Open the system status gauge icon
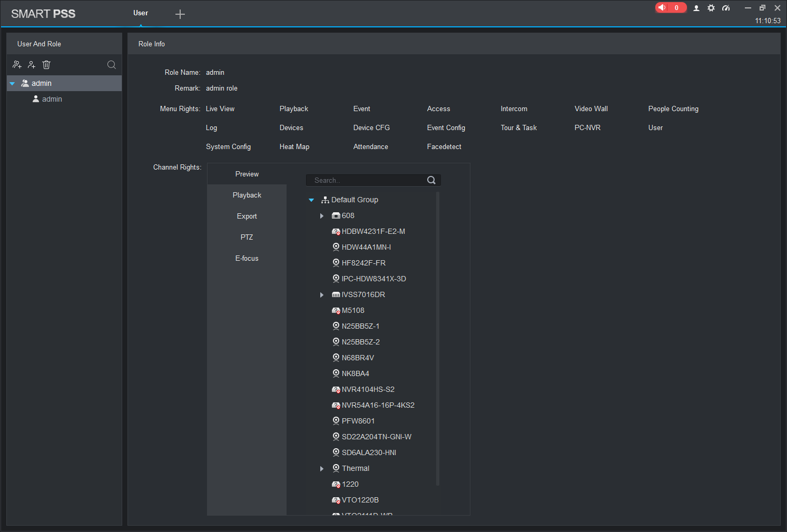Viewport: 787px width, 532px height. [x=726, y=8]
